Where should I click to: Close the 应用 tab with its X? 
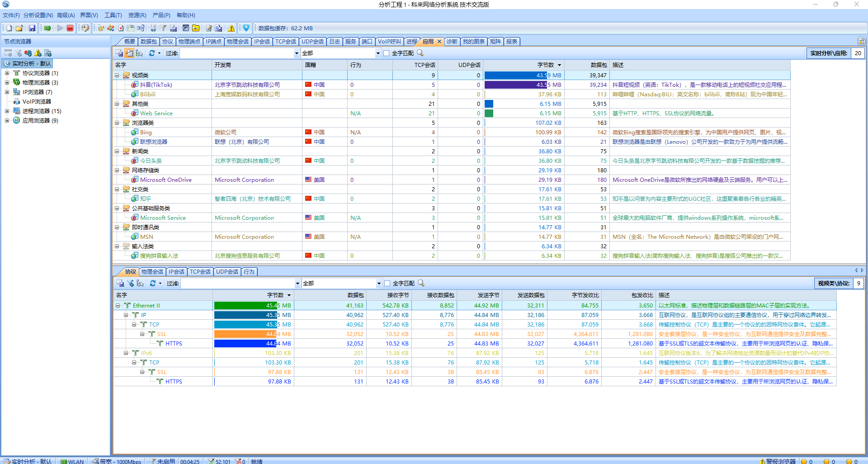439,41
